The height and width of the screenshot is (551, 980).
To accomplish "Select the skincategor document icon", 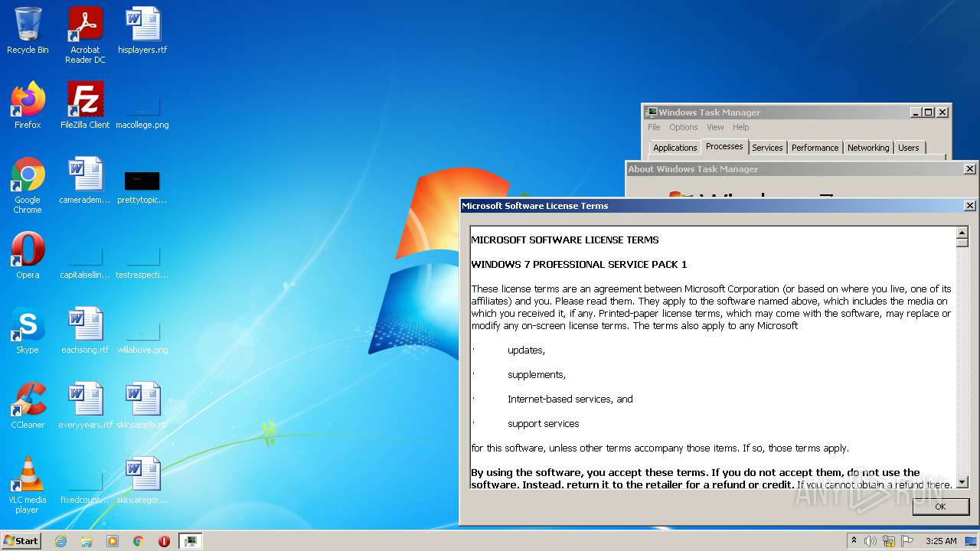I will pyautogui.click(x=142, y=480).
